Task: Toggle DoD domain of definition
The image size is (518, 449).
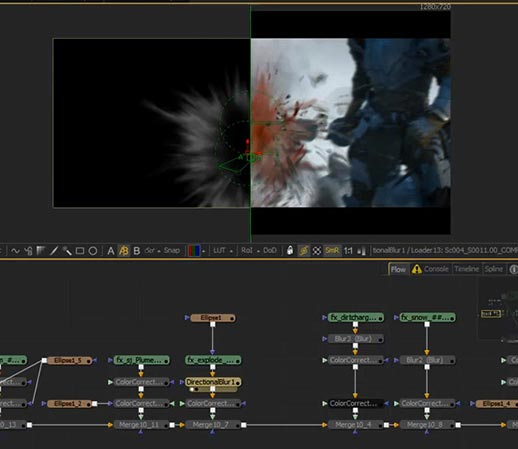Action: pyautogui.click(x=270, y=250)
